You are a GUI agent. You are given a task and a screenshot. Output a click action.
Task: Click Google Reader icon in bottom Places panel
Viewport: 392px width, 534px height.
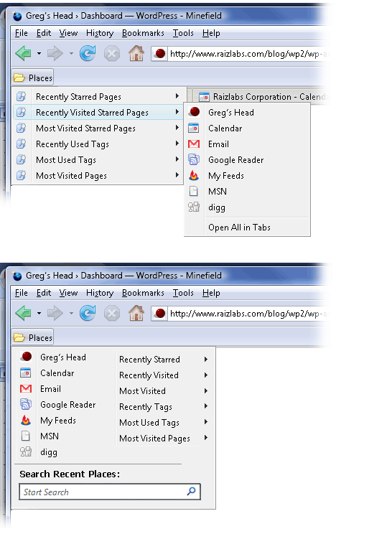(26, 404)
